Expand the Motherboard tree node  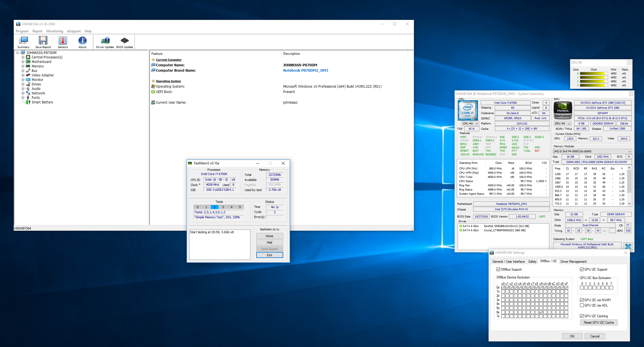[23, 62]
